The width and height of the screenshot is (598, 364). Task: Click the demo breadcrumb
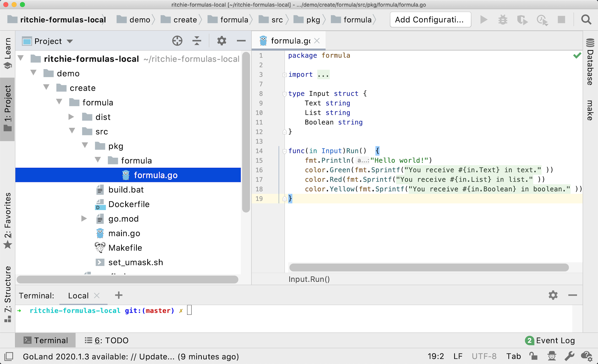pyautogui.click(x=134, y=20)
